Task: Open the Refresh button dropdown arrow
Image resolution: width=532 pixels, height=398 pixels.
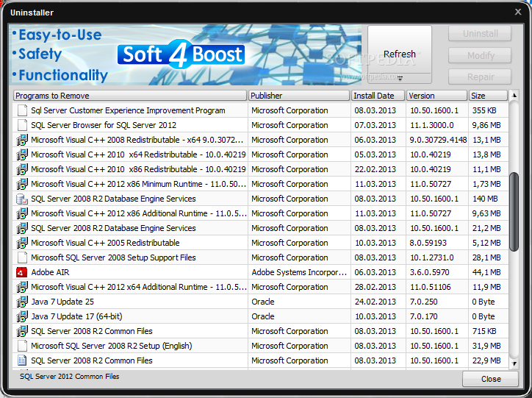Action: pyautogui.click(x=400, y=79)
